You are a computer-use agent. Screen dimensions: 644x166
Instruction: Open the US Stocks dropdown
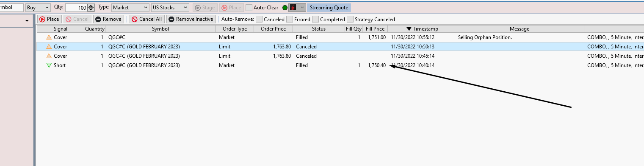click(x=170, y=8)
